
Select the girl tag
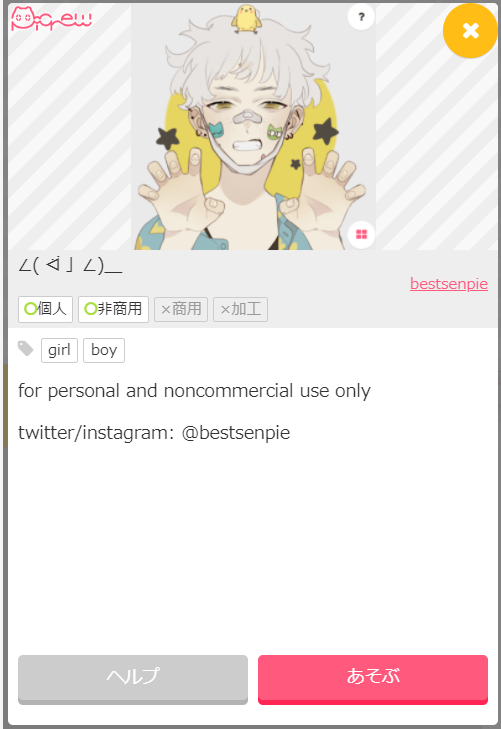point(59,350)
